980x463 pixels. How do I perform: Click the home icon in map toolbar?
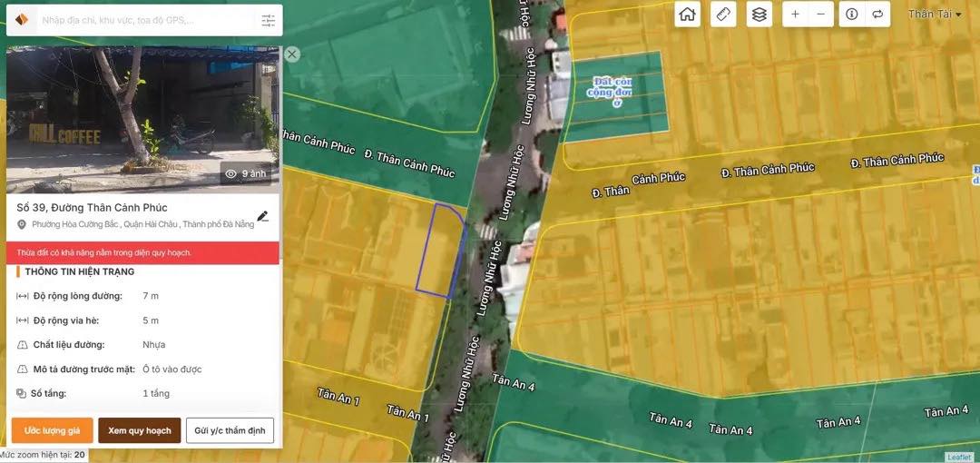(x=688, y=14)
